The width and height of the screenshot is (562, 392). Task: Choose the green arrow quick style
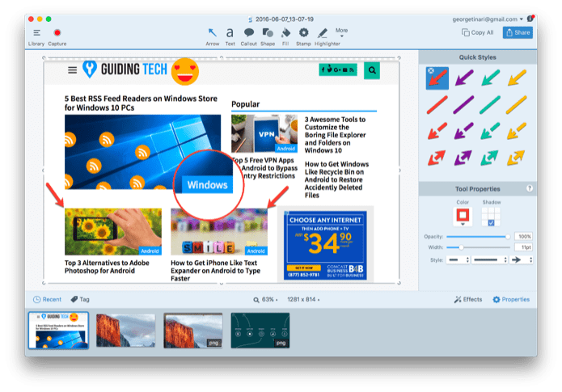click(x=490, y=78)
